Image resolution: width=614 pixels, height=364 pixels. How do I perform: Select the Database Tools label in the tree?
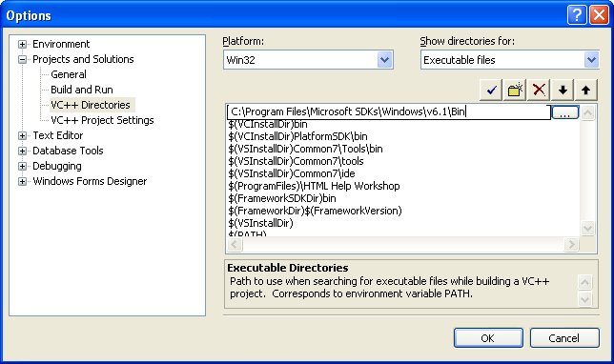click(x=68, y=151)
